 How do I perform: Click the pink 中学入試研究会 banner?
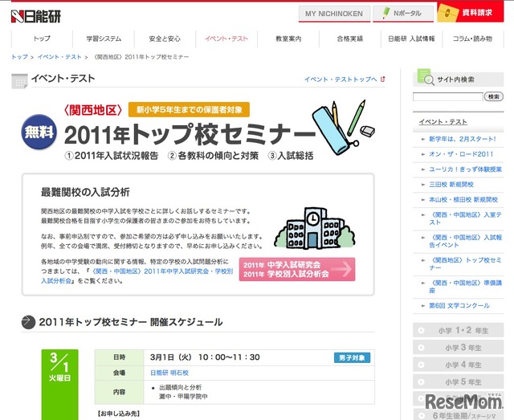click(x=297, y=270)
